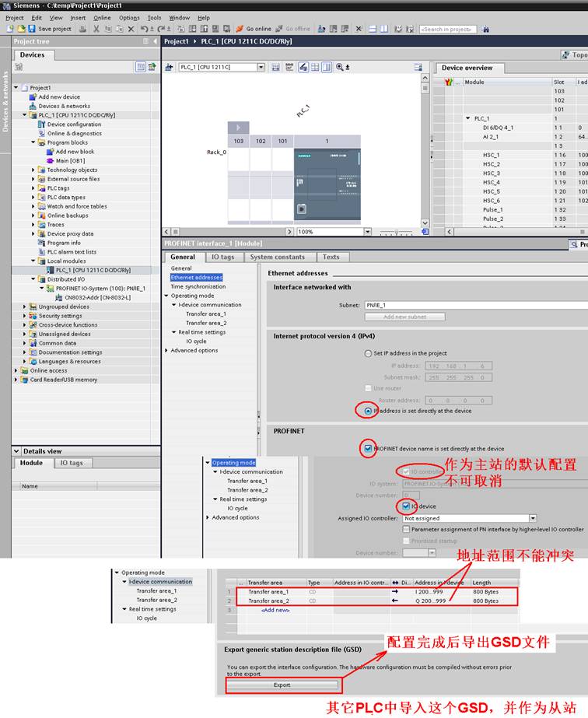Screen dimensions: 588x718
Task: Open the Online menu
Action: point(102,17)
